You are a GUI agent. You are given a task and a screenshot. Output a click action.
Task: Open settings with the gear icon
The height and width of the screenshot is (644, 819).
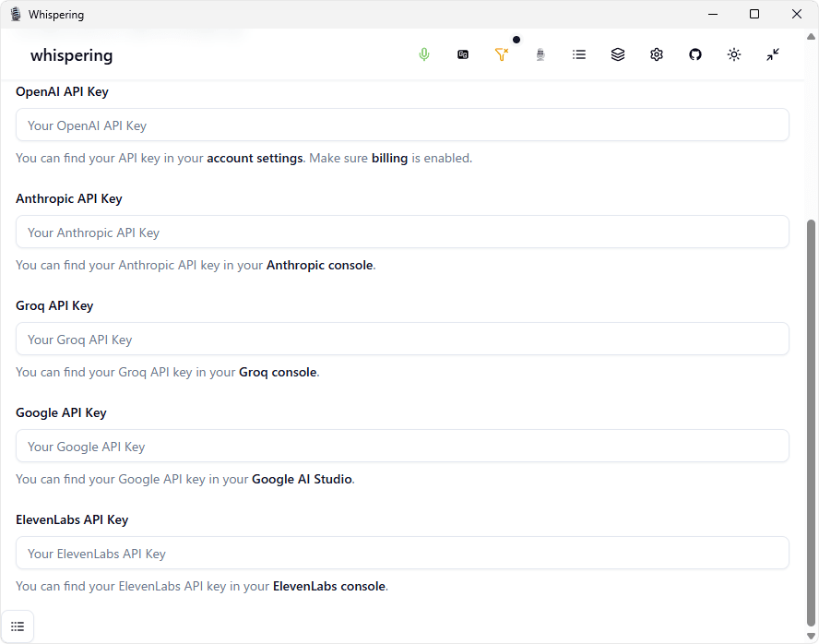click(x=657, y=54)
